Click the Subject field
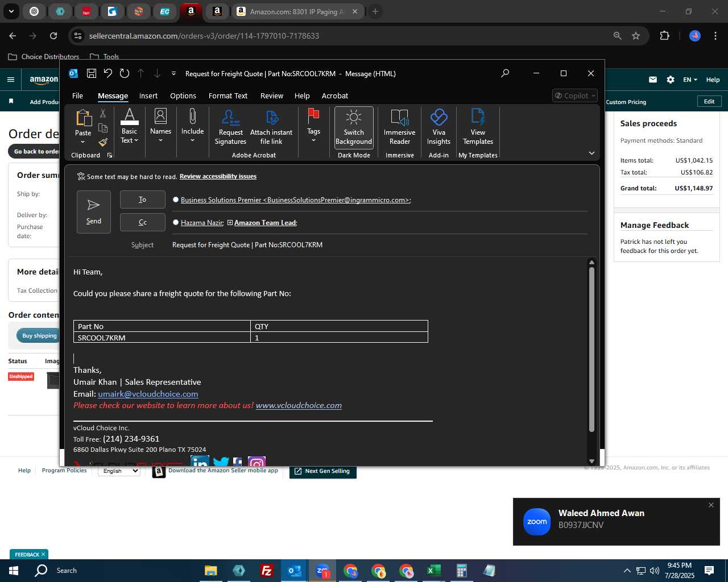The height and width of the screenshot is (582, 728). click(379, 245)
